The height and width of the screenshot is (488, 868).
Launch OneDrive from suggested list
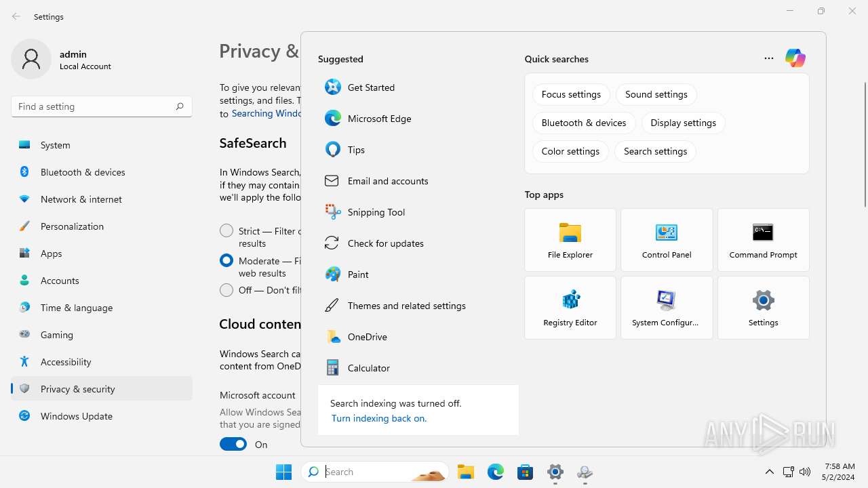pyautogui.click(x=418, y=337)
